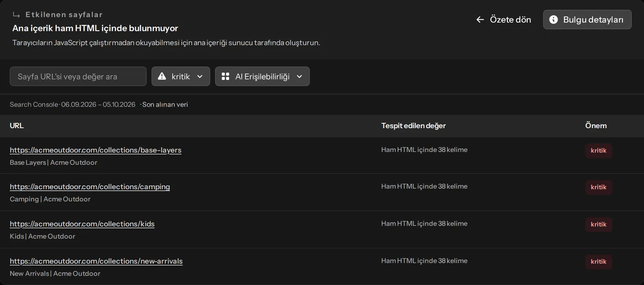The image size is (644, 285).
Task: Click the New Arrivals | Acme Outdoor page title
Action: [55, 274]
